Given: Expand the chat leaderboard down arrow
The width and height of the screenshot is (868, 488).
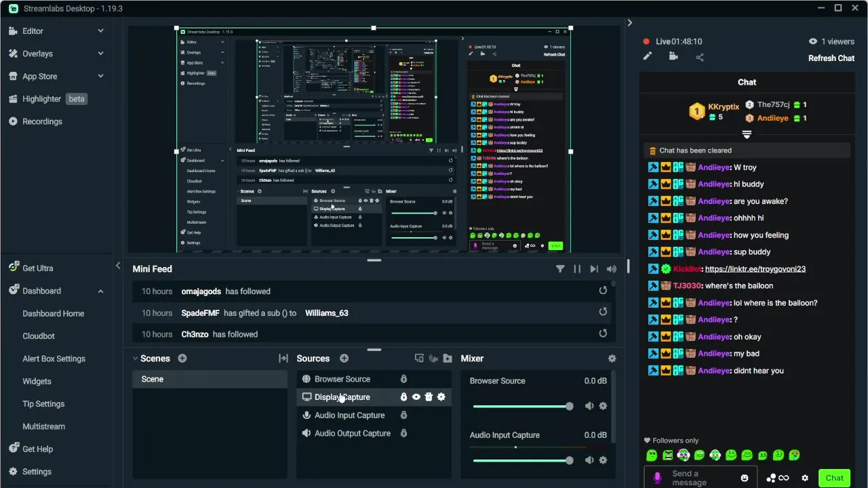Looking at the screenshot, I should coord(747,134).
